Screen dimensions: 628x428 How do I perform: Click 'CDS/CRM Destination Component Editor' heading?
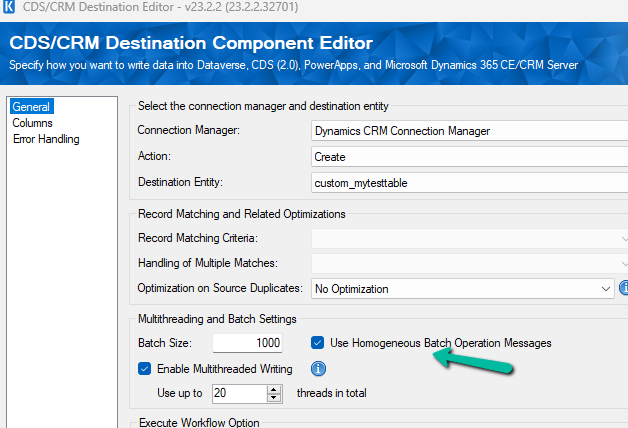click(x=191, y=43)
